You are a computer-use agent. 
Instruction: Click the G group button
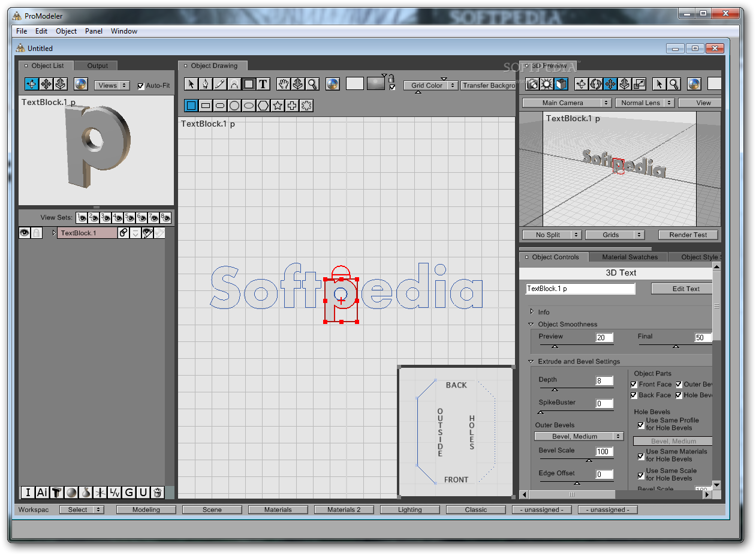point(128,492)
